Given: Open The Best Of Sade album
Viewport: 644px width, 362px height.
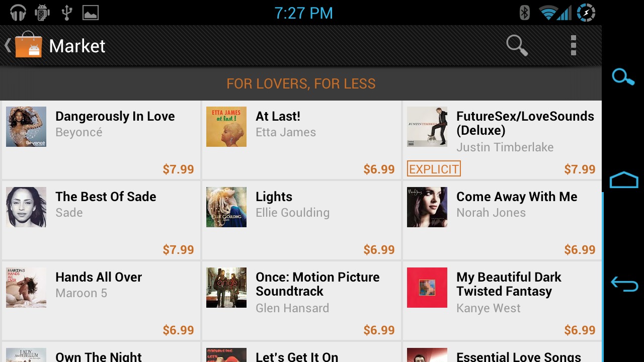Looking at the screenshot, I should 101,220.
